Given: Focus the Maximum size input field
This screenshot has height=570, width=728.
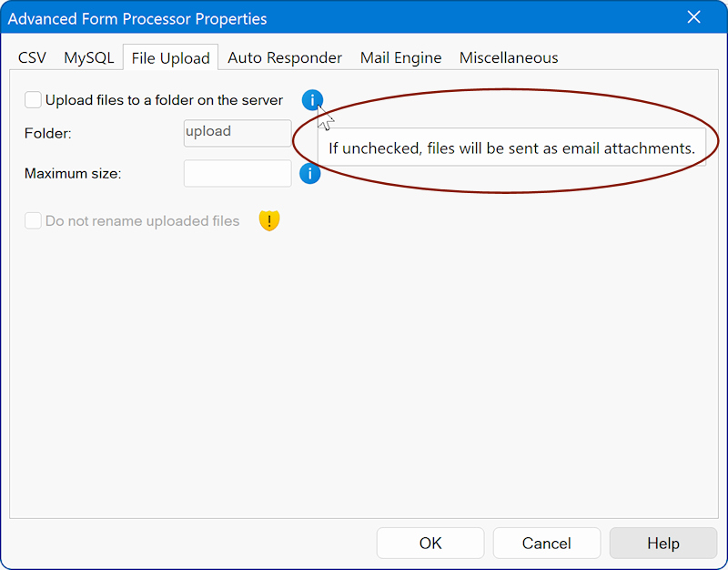Looking at the screenshot, I should [x=238, y=174].
